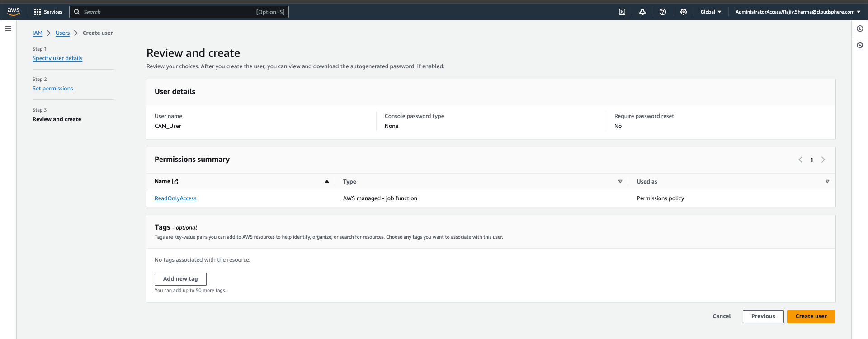This screenshot has width=868, height=339.
Task: Click the Previous button
Action: [763, 316]
